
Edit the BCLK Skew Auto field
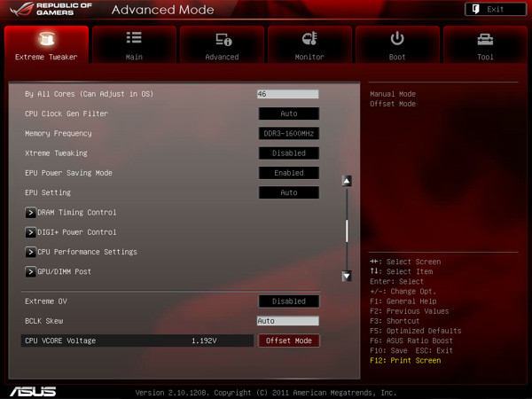pyautogui.click(x=287, y=321)
